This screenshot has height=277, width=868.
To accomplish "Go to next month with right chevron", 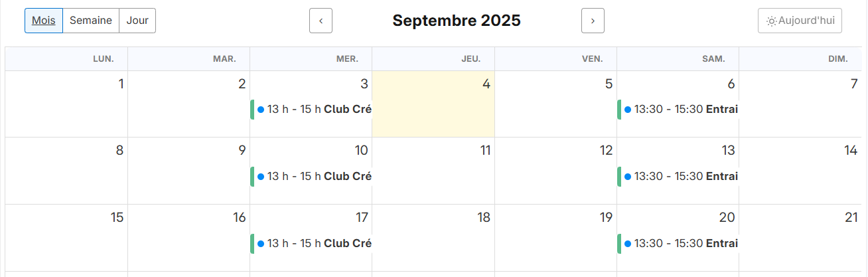I will pos(593,21).
